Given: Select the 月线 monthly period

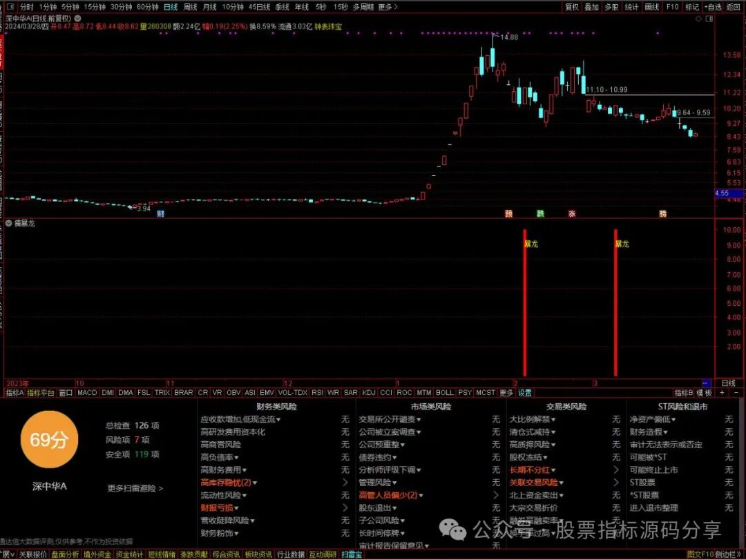Looking at the screenshot, I should coord(210,7).
